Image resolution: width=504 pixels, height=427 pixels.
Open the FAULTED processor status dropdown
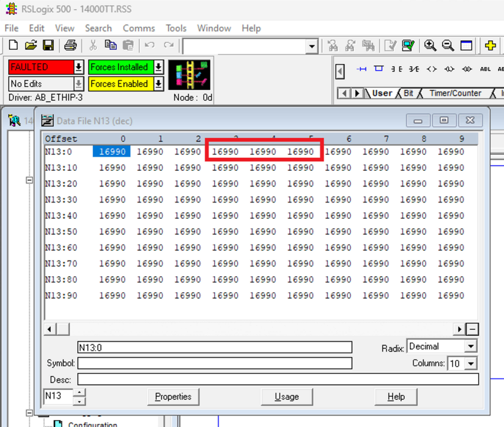point(78,67)
